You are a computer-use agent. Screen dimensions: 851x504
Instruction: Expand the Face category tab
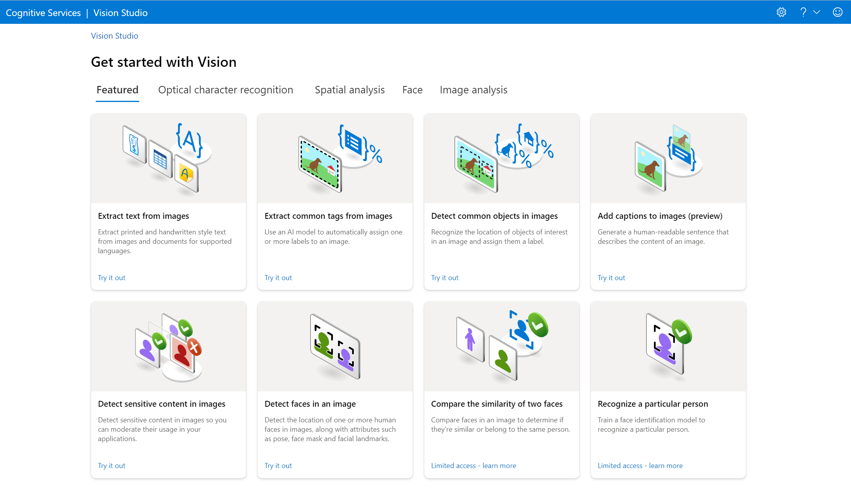coord(412,90)
